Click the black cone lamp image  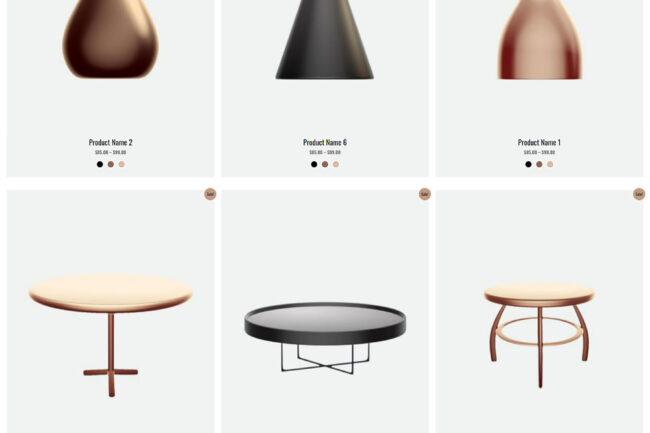tap(325, 39)
